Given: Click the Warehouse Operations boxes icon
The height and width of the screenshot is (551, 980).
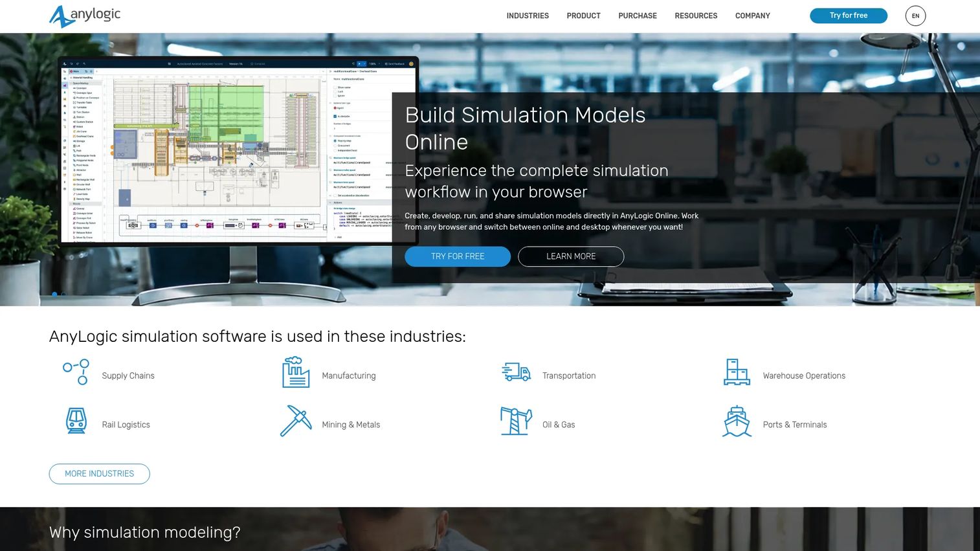Looking at the screenshot, I should click(737, 372).
